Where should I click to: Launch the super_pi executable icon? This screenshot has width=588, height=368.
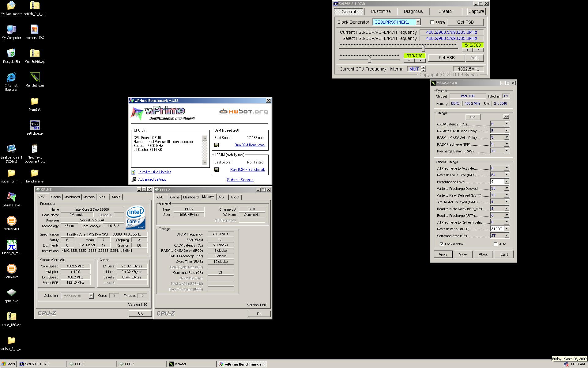(11, 247)
